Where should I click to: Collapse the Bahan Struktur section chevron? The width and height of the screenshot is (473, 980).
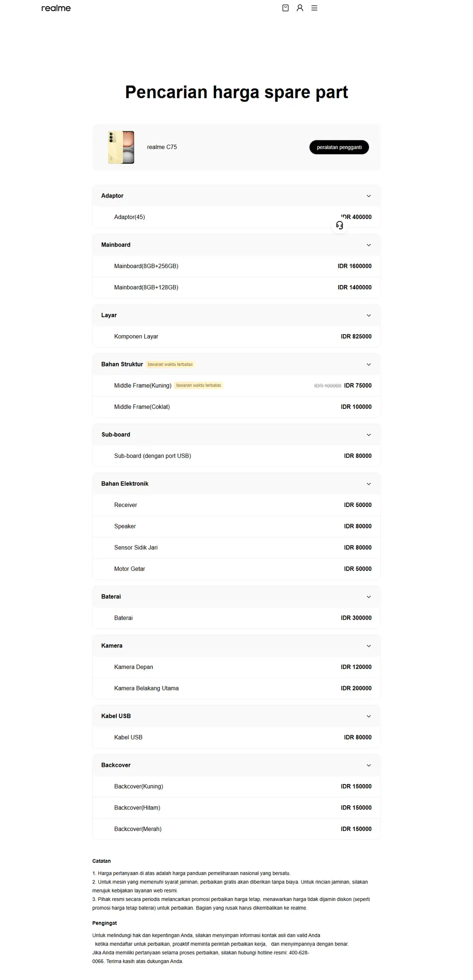click(x=369, y=365)
